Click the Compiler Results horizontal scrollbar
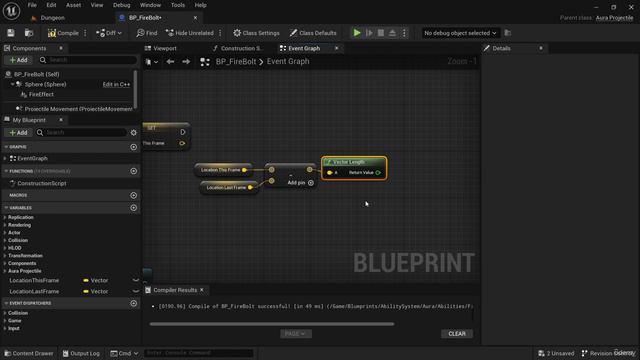The image size is (640, 360). click(272, 324)
